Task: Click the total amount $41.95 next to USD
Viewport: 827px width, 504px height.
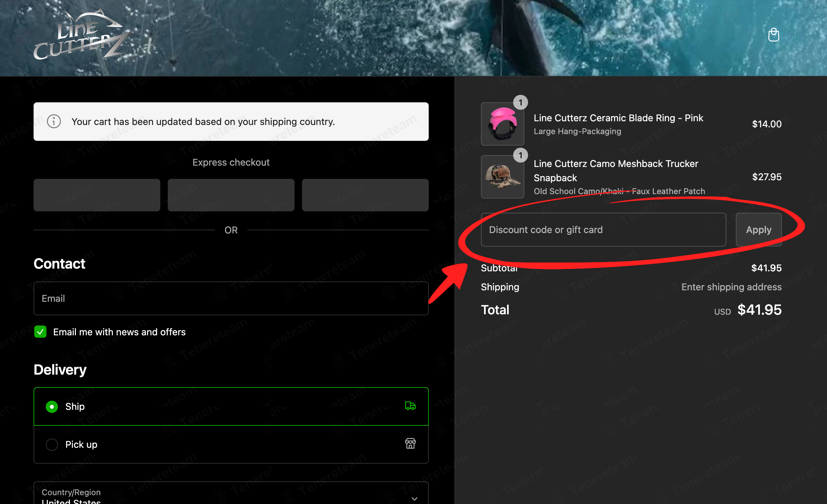Action: (760, 310)
